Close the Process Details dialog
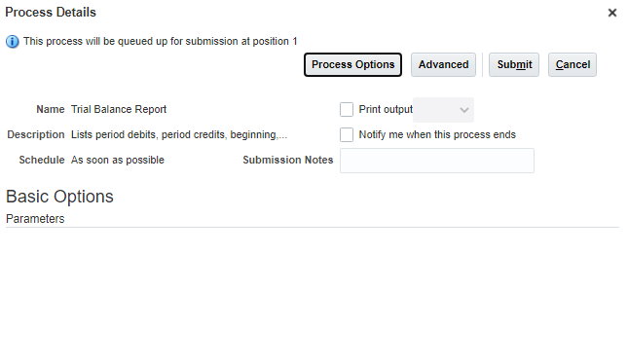This screenshot has width=628, height=364. (x=612, y=13)
